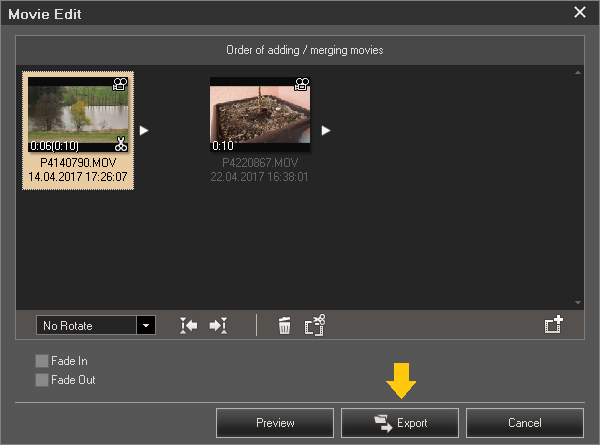Click the move-clip-left arrow icon
Screen dimensions: 600x445
point(189,326)
